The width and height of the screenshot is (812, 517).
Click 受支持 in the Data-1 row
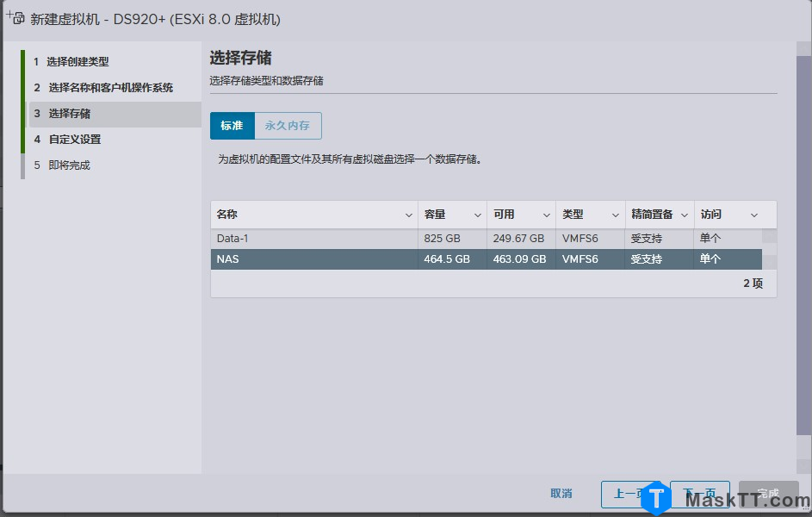[x=647, y=239]
